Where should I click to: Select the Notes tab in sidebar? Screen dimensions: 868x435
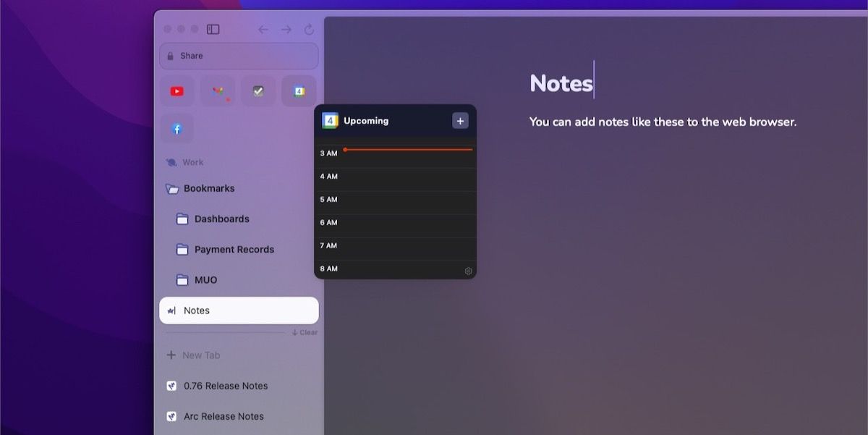tap(239, 311)
